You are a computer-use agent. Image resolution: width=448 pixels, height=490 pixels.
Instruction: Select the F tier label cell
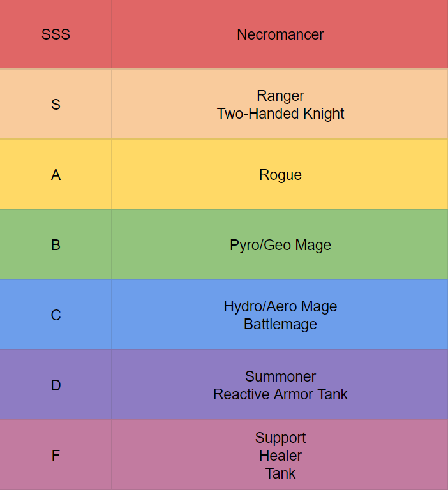[x=56, y=455]
